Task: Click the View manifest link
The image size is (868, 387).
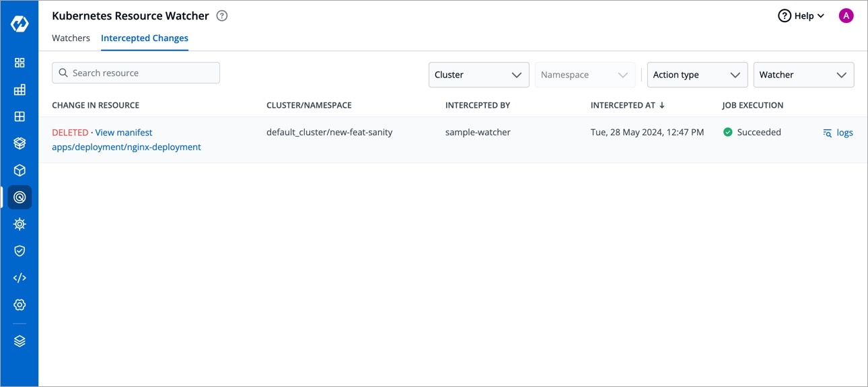Action: (124, 133)
